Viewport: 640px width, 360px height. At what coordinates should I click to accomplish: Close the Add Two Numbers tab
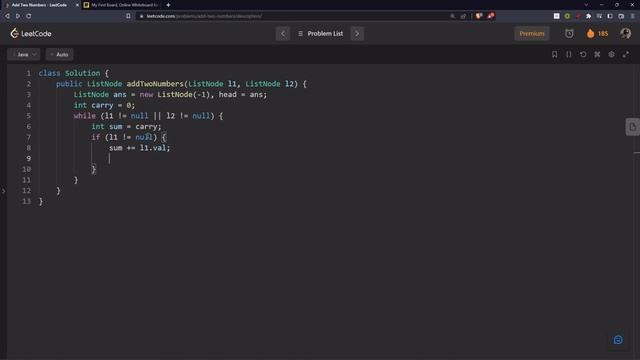[77, 5]
